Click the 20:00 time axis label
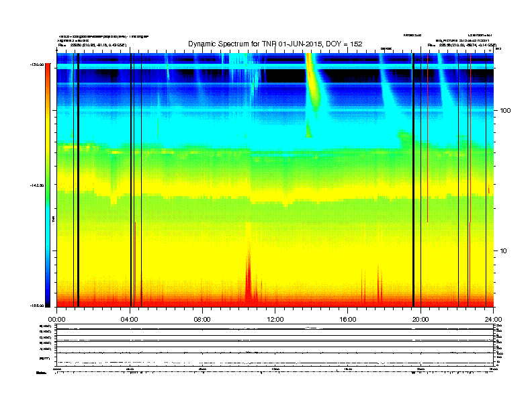Image resolution: width=532 pixels, height=411 pixels. click(x=420, y=320)
